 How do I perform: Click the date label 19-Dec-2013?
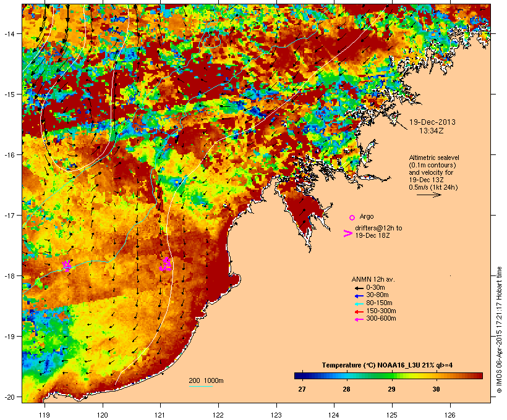432,122
